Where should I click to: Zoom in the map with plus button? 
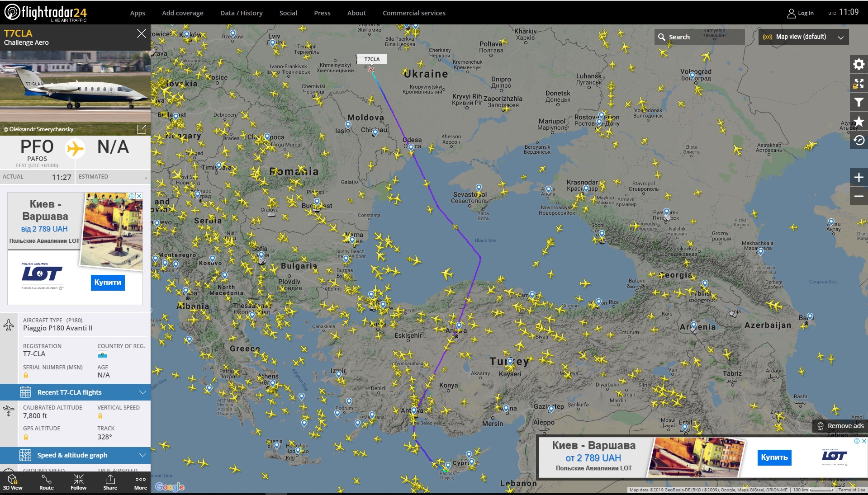click(x=858, y=177)
